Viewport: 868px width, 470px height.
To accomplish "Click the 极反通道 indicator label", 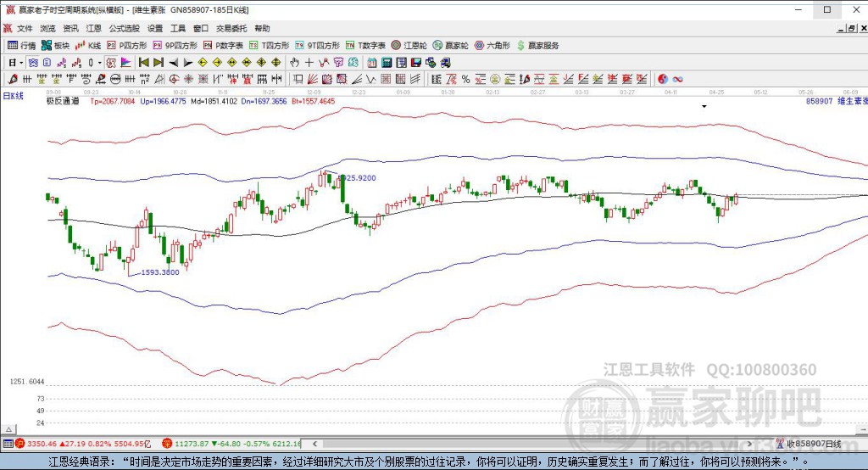I will click(63, 102).
